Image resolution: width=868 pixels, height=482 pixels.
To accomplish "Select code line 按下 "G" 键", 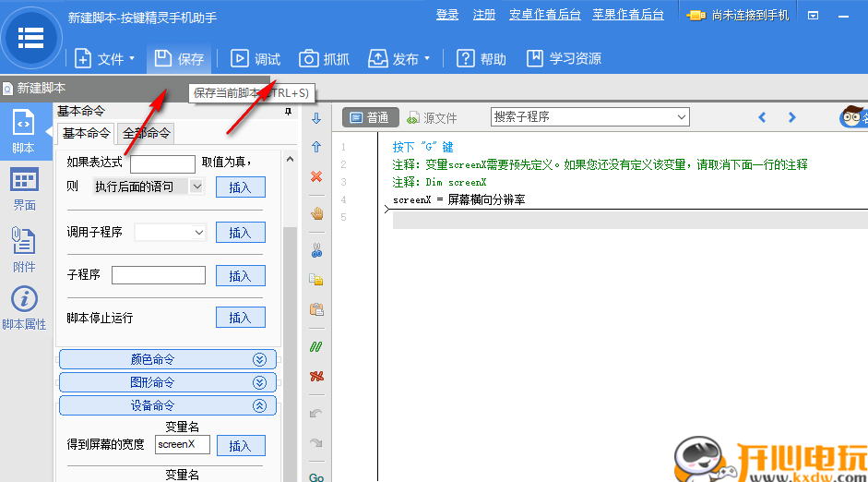I will point(422,147).
